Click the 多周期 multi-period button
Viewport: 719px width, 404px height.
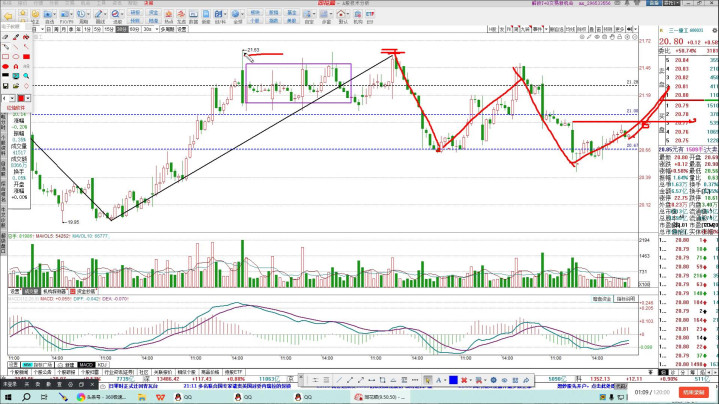tap(166, 29)
